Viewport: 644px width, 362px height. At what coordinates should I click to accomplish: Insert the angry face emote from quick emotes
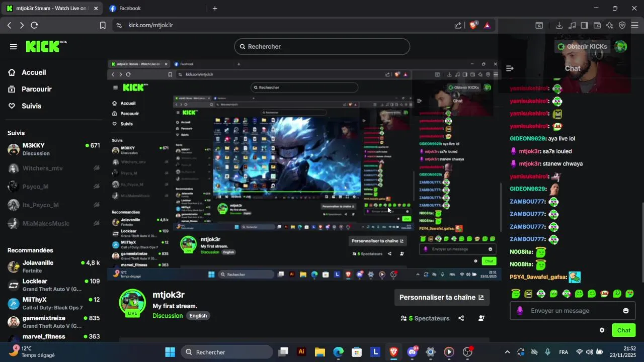coord(528,294)
